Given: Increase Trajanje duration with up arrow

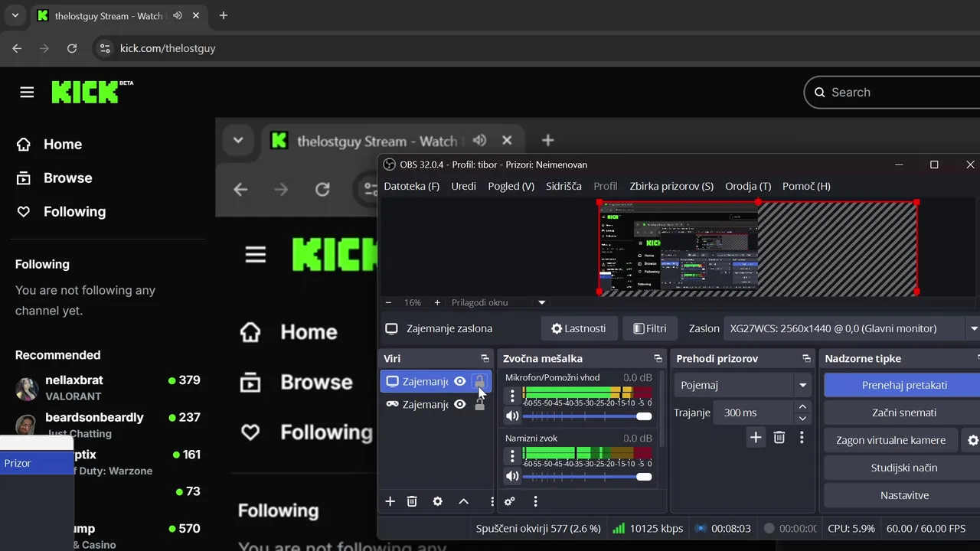Looking at the screenshot, I should 802,407.
